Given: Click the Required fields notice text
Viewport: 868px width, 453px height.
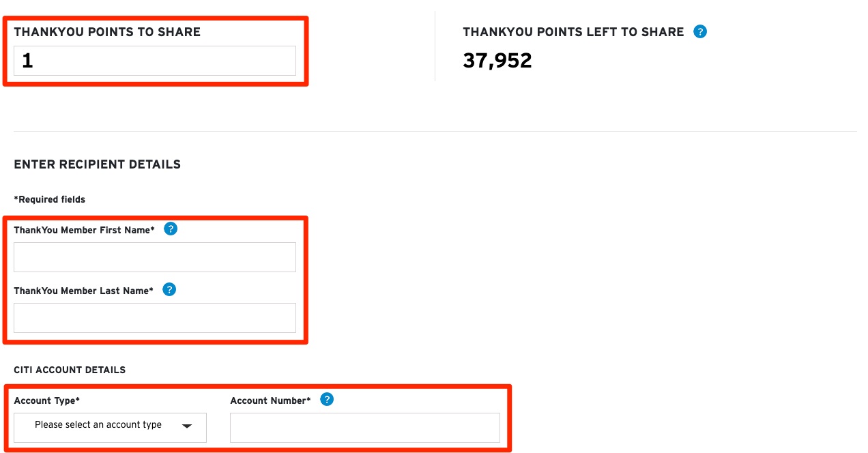Looking at the screenshot, I should coord(49,199).
